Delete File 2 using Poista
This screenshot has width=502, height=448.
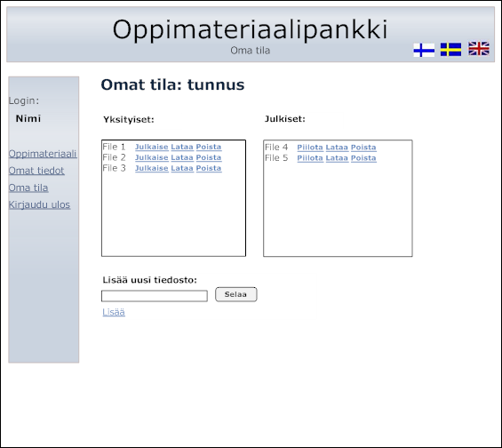pos(209,157)
